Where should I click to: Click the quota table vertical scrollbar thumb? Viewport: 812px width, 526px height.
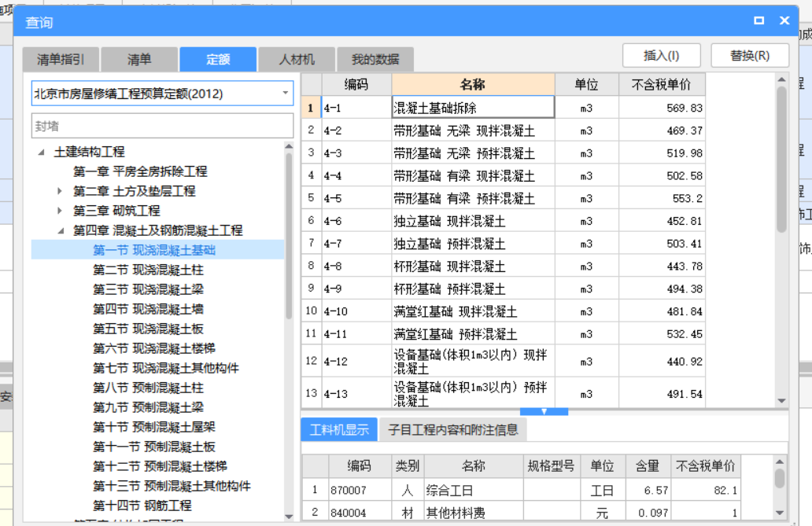pyautogui.click(x=781, y=159)
